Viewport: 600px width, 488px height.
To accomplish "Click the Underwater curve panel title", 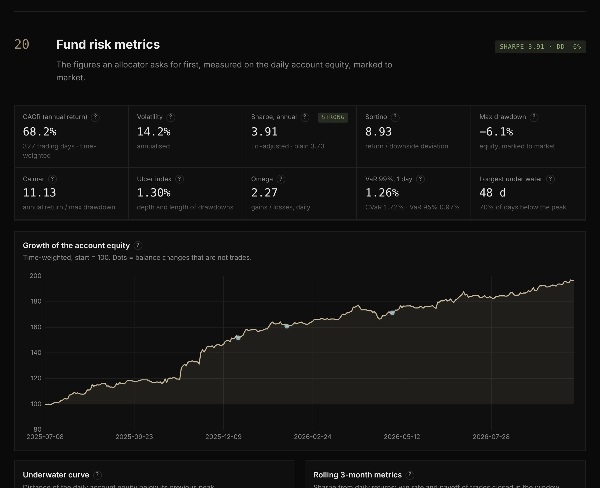I will [56, 475].
